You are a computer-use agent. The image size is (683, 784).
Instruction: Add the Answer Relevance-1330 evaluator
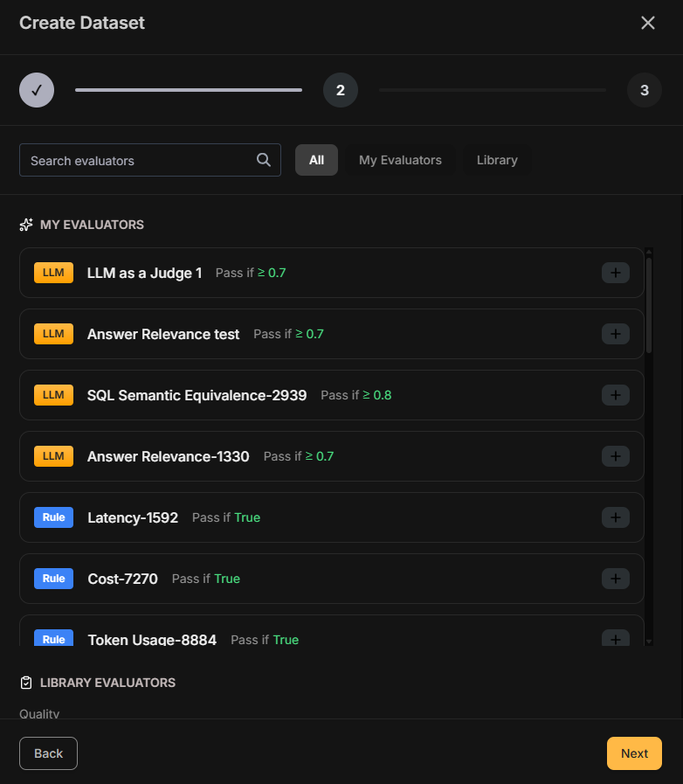pyautogui.click(x=615, y=456)
